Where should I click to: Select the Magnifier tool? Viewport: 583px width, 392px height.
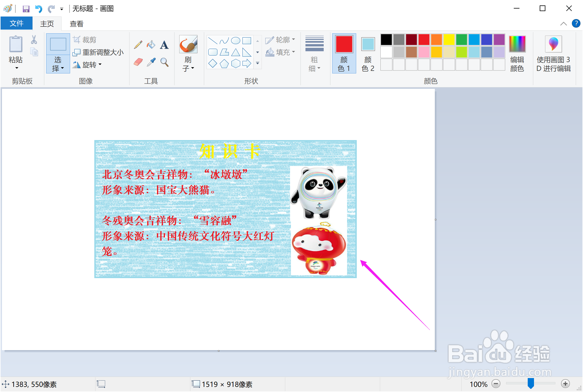pyautogui.click(x=164, y=62)
